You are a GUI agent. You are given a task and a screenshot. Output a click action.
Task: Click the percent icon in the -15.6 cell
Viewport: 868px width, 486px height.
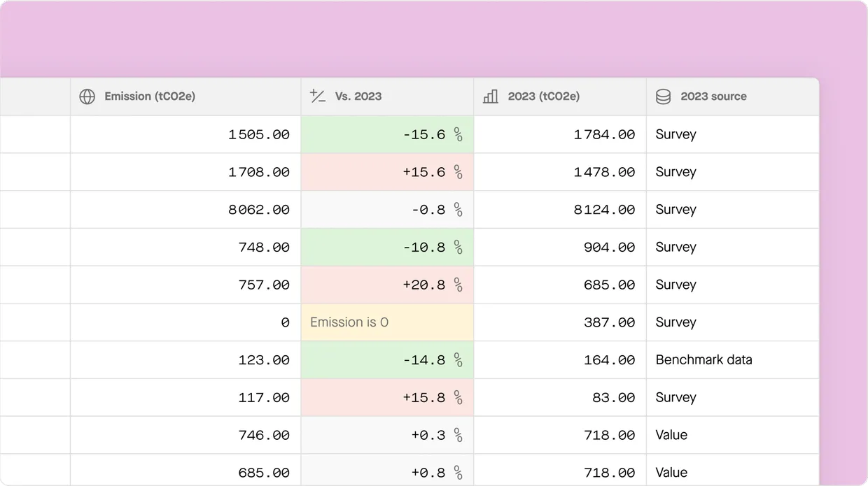(x=458, y=134)
